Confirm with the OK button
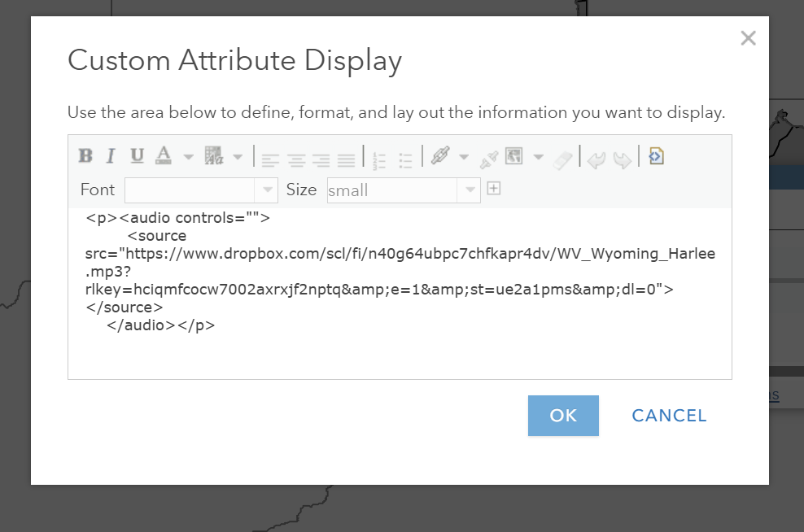Image resolution: width=804 pixels, height=532 pixels. click(563, 416)
